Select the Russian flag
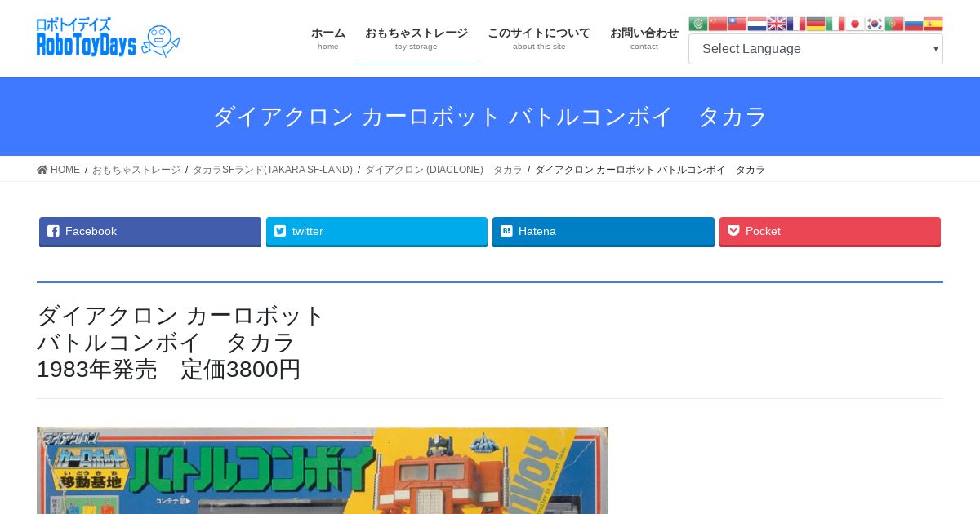The width and height of the screenshot is (980, 514). (x=914, y=24)
